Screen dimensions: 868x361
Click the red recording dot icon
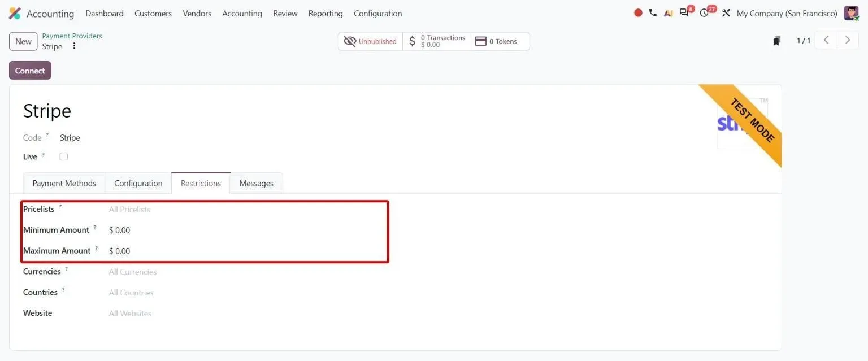pos(638,13)
